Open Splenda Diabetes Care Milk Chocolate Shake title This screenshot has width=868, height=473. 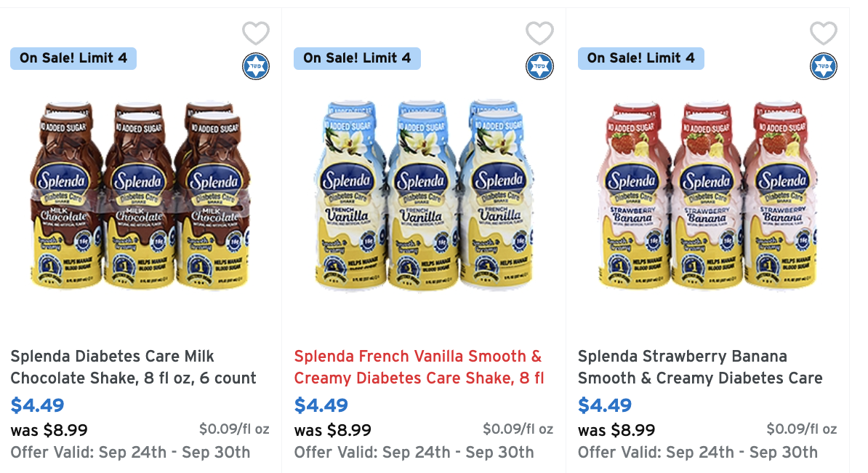tap(134, 367)
